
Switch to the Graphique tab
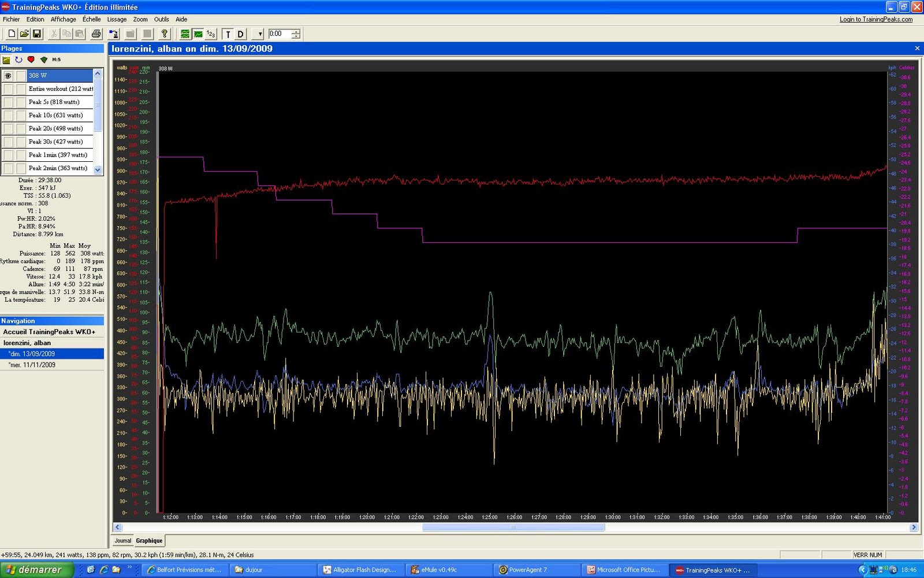(149, 541)
